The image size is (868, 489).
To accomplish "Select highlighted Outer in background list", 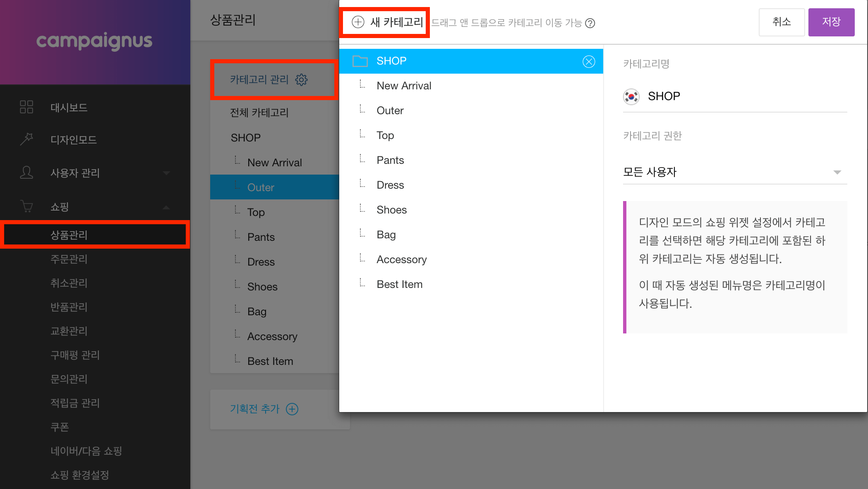I will click(275, 187).
